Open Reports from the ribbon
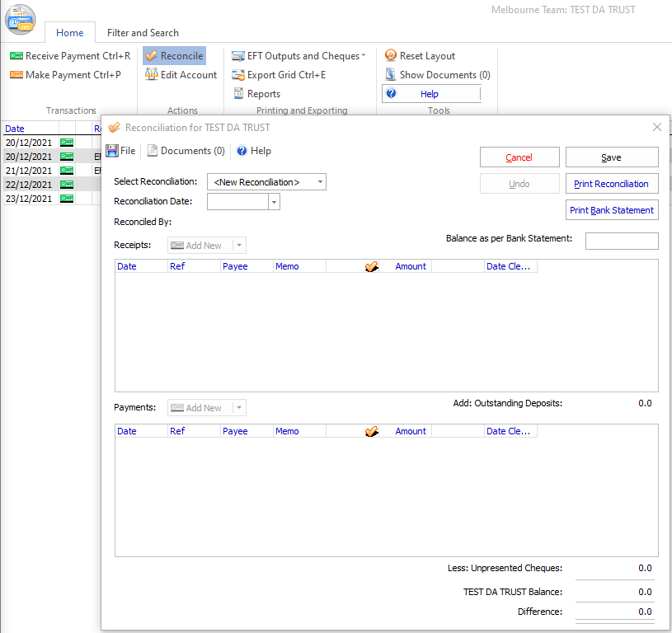672x633 pixels. [256, 94]
